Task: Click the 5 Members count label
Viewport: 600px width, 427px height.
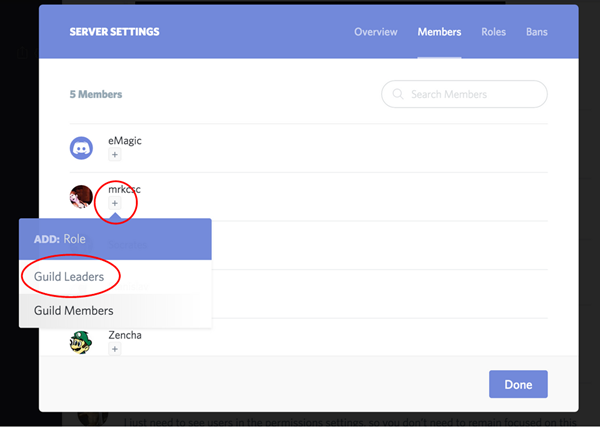Action: pos(96,95)
